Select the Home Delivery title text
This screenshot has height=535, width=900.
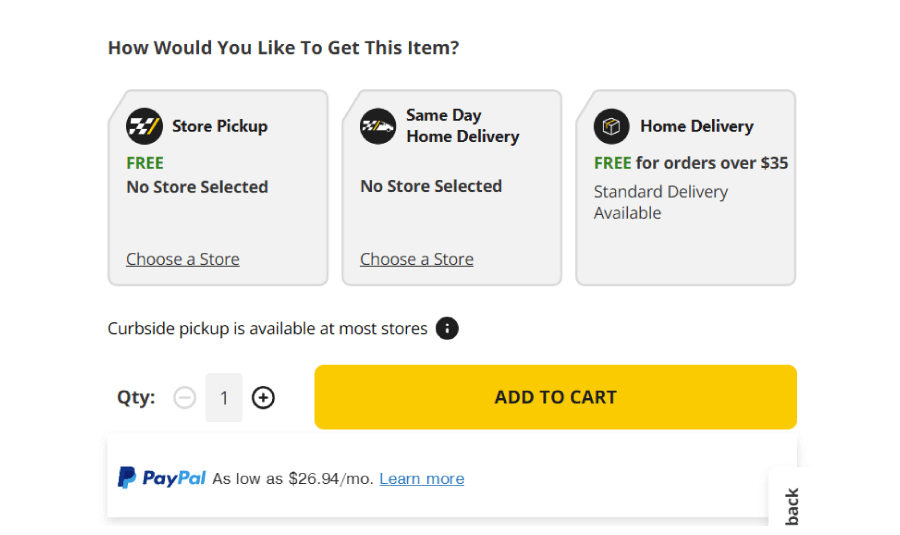[x=697, y=126]
